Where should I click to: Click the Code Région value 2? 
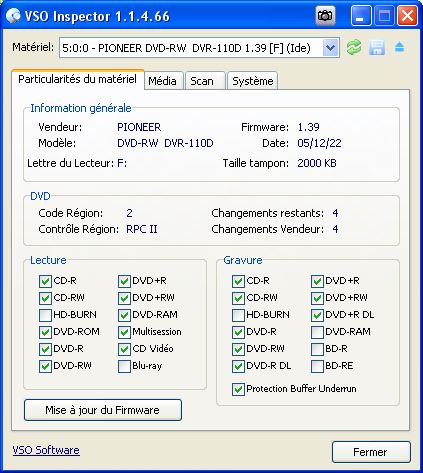pos(129,213)
